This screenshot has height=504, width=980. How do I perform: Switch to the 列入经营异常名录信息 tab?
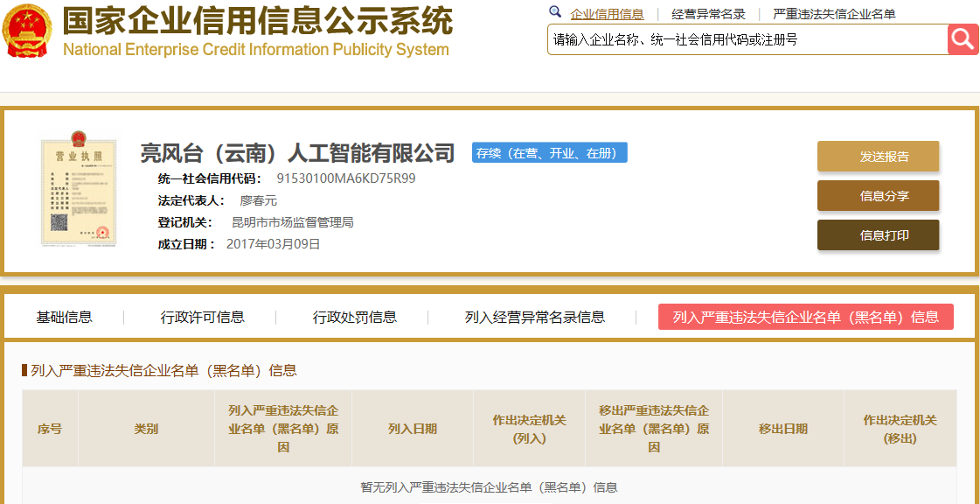pyautogui.click(x=535, y=317)
